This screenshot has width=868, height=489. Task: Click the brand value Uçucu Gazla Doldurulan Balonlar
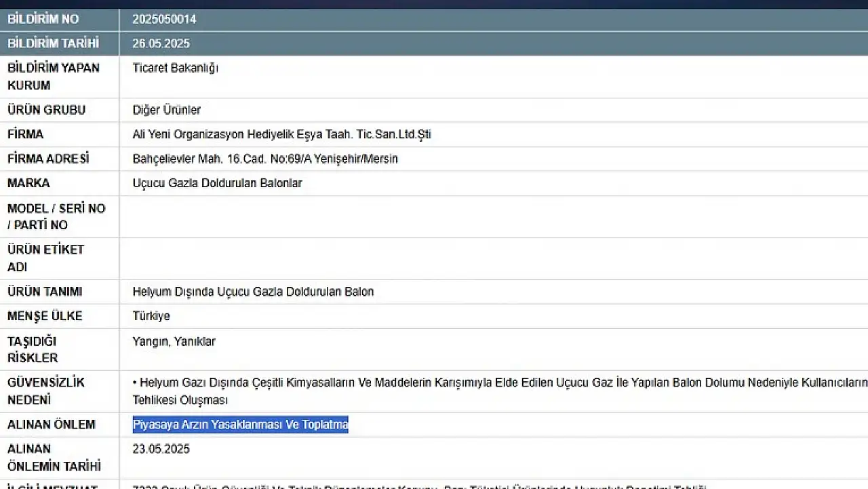point(217,183)
